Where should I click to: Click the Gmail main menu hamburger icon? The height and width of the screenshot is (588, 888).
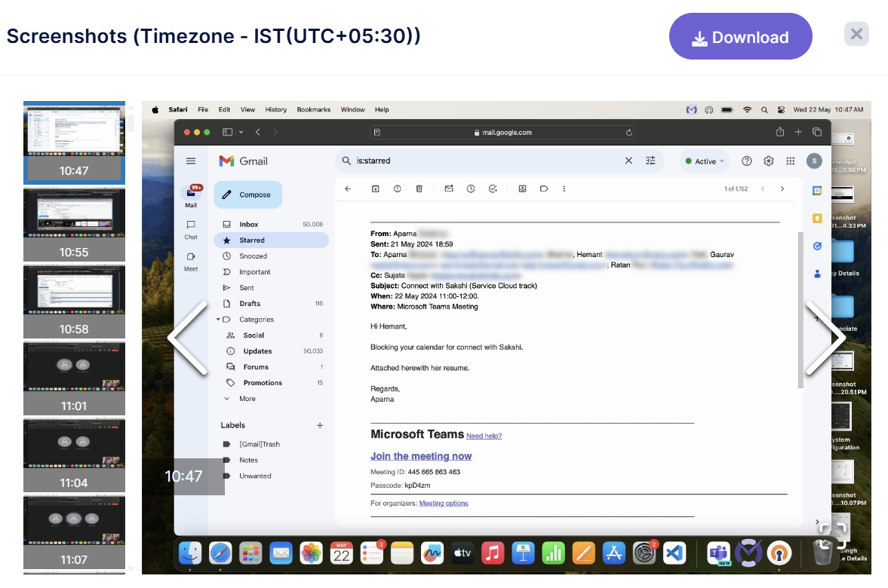(191, 161)
